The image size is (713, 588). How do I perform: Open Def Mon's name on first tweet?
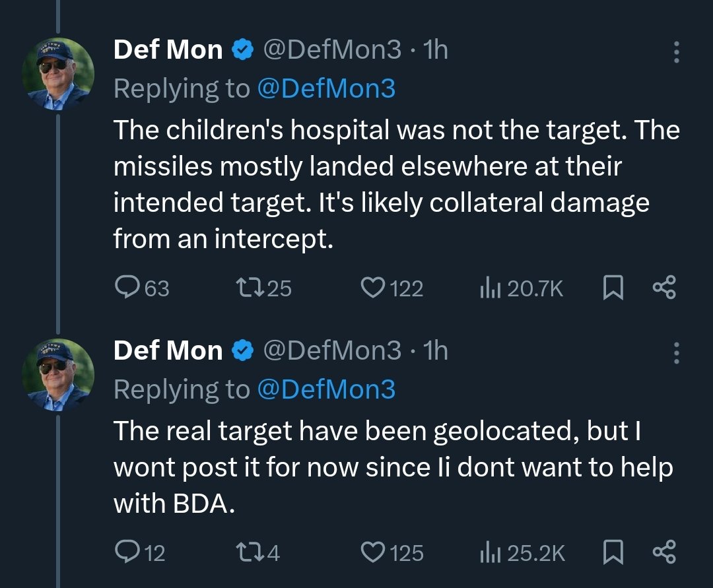click(x=168, y=50)
